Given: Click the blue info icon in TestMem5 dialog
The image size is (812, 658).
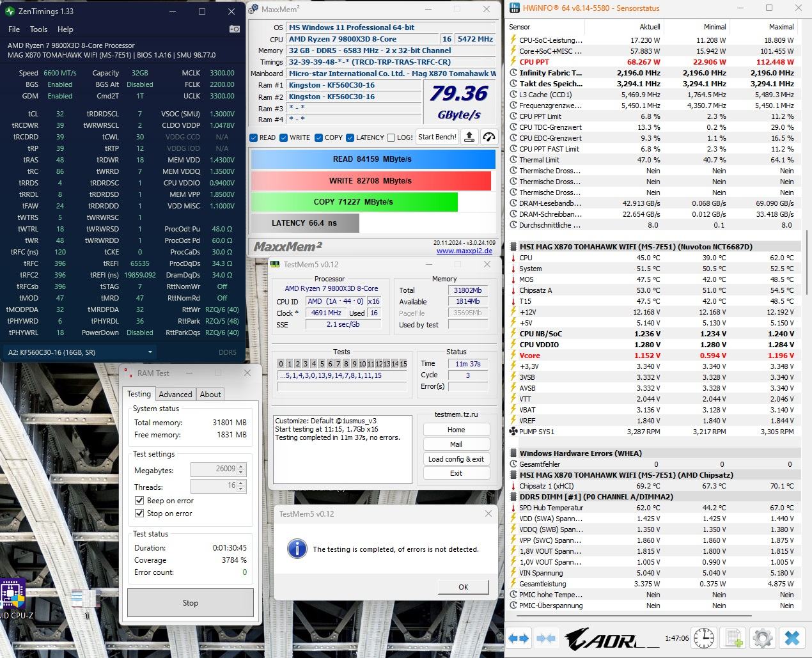Looking at the screenshot, I should (297, 549).
